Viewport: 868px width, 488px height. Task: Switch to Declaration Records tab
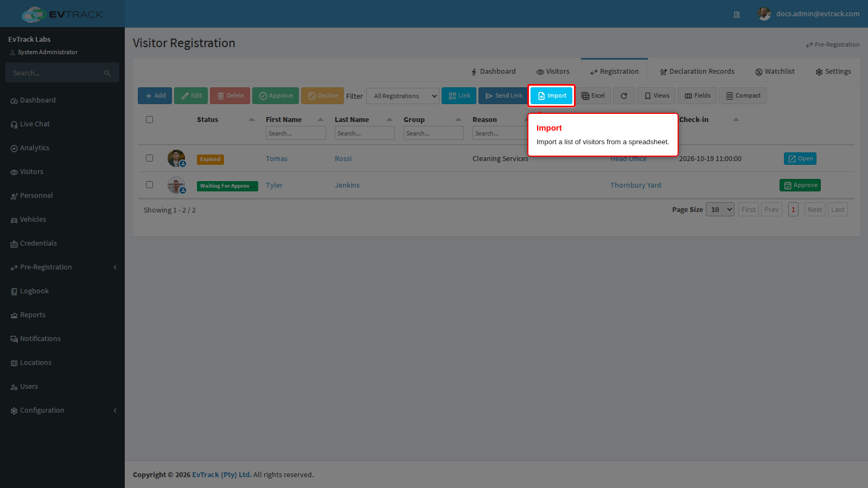(697, 72)
